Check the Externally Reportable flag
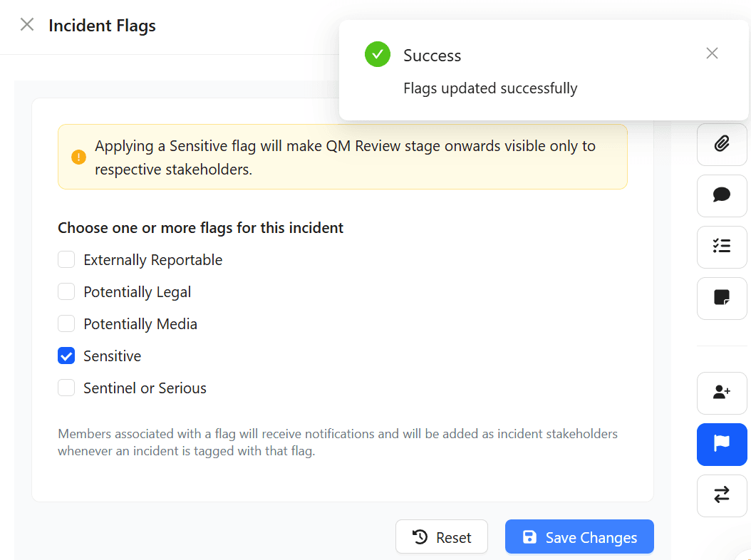 click(66, 259)
